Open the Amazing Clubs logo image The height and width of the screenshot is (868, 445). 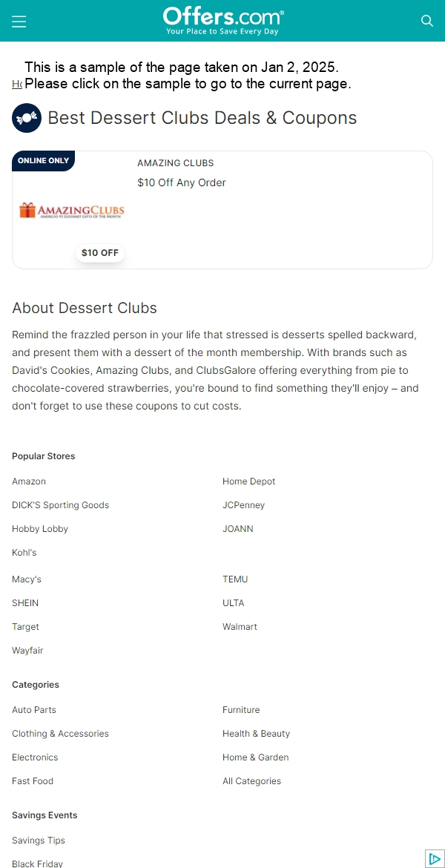[72, 211]
